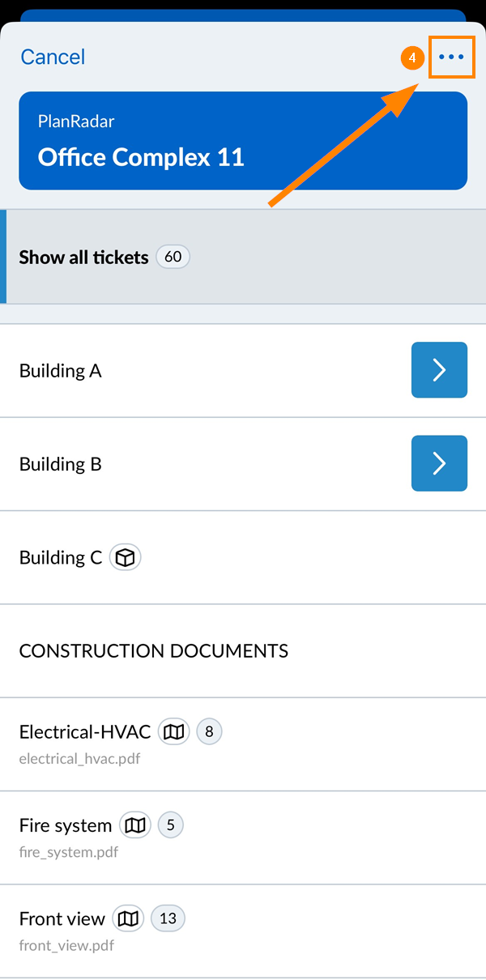Image resolution: width=486 pixels, height=980 pixels.
Task: Select Show all tickets
Action: (83, 258)
